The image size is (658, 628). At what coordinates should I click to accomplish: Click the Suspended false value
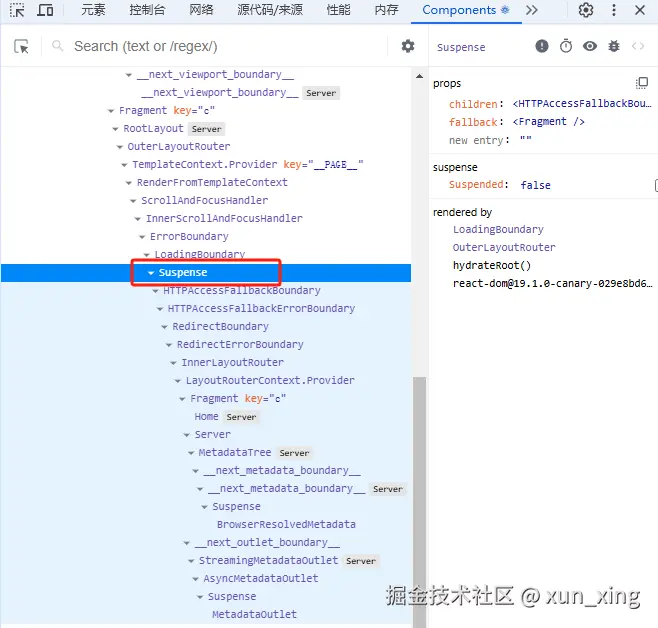point(535,185)
